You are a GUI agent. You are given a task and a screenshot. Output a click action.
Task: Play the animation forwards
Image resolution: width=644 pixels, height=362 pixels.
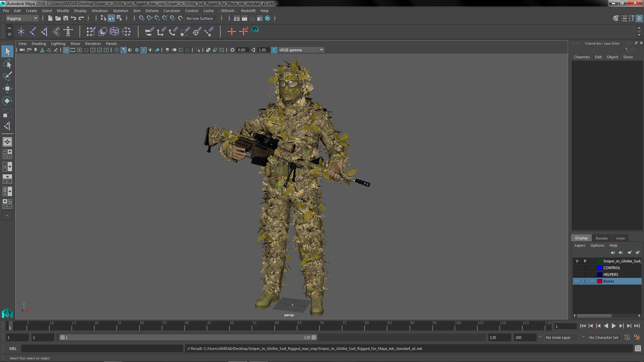point(613,326)
